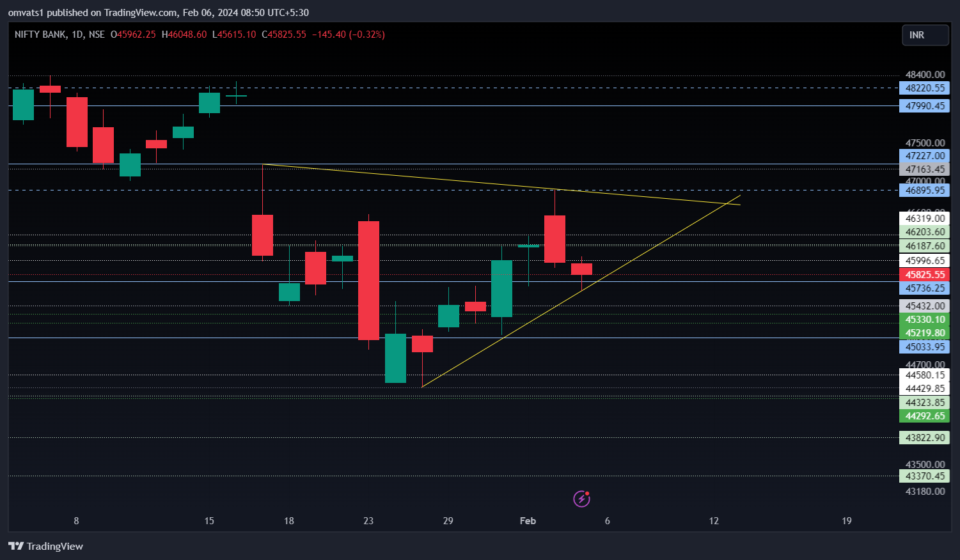
Task: Click the Feb date label on time axis
Action: [528, 521]
